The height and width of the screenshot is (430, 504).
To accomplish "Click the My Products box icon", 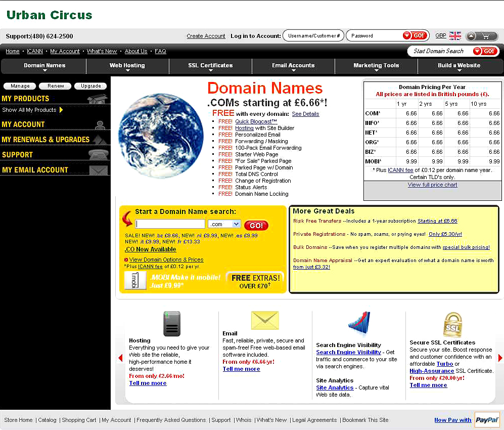I will pos(98,99).
